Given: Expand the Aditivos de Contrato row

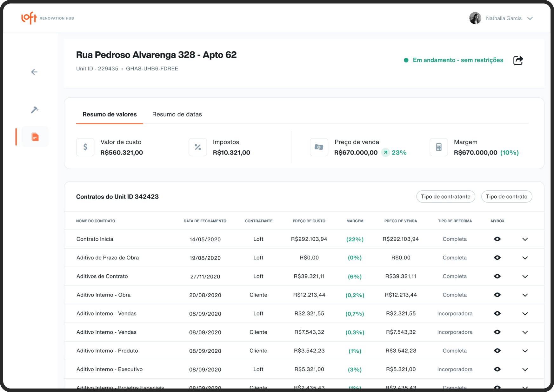Looking at the screenshot, I should point(525,277).
